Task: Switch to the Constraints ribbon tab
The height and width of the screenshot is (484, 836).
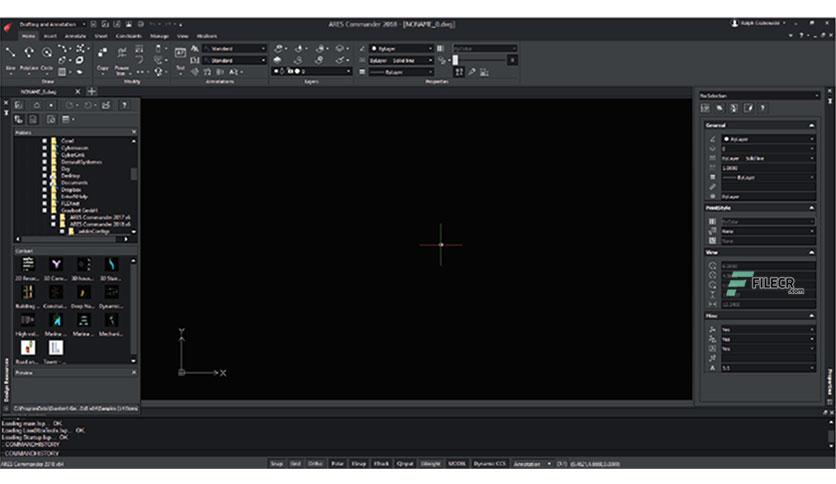Action: point(128,36)
